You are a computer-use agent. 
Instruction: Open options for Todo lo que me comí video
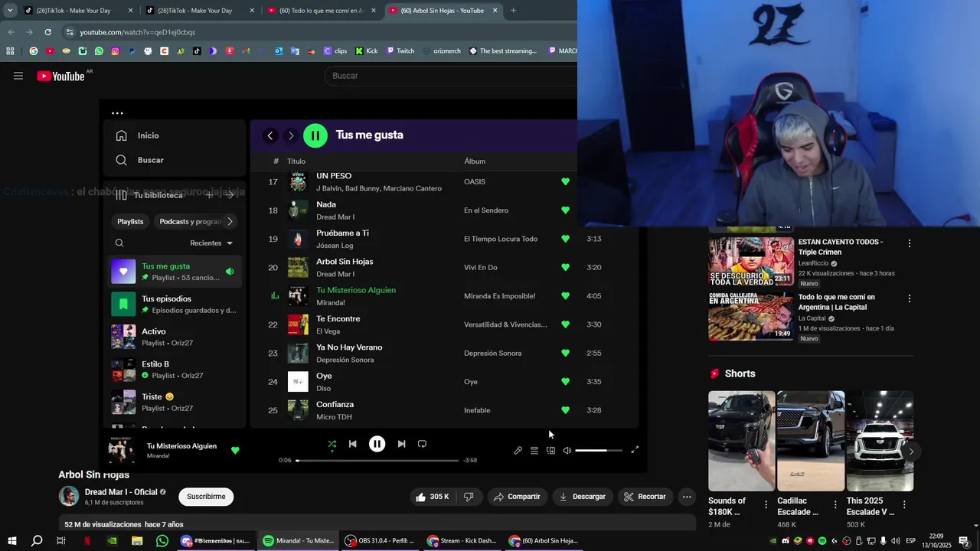910,298
